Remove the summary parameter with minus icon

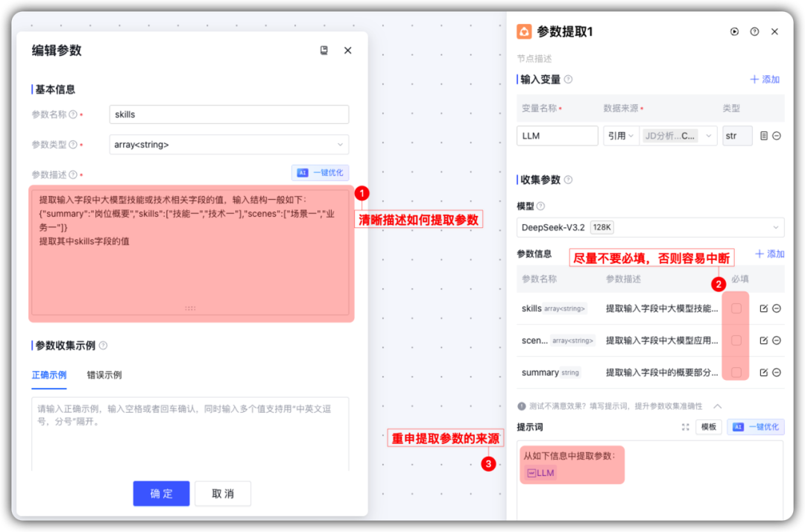777,373
